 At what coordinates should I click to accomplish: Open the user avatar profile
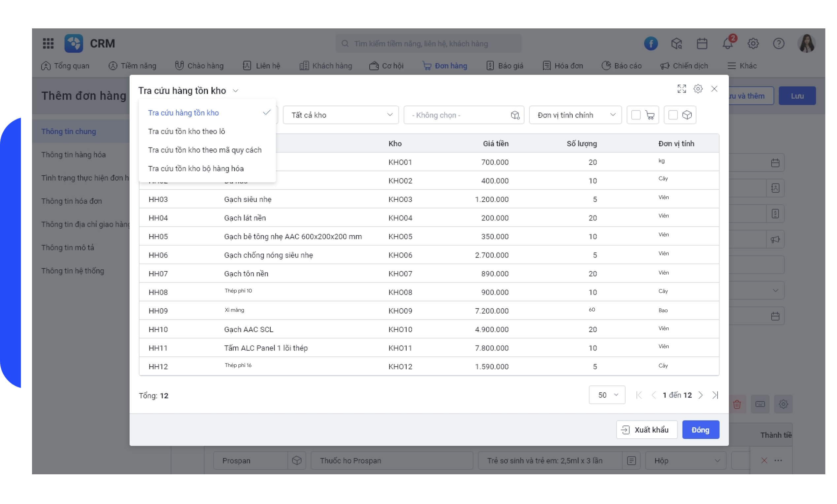pyautogui.click(x=806, y=43)
